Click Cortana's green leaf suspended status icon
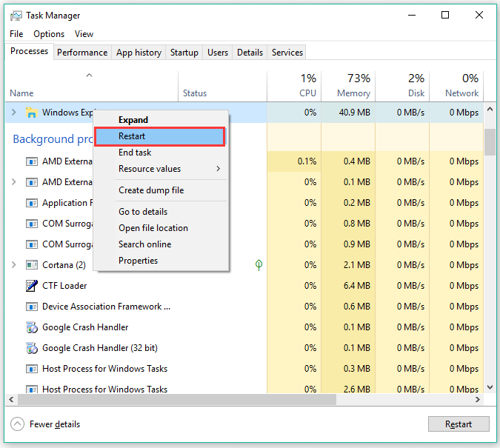 pyautogui.click(x=259, y=264)
